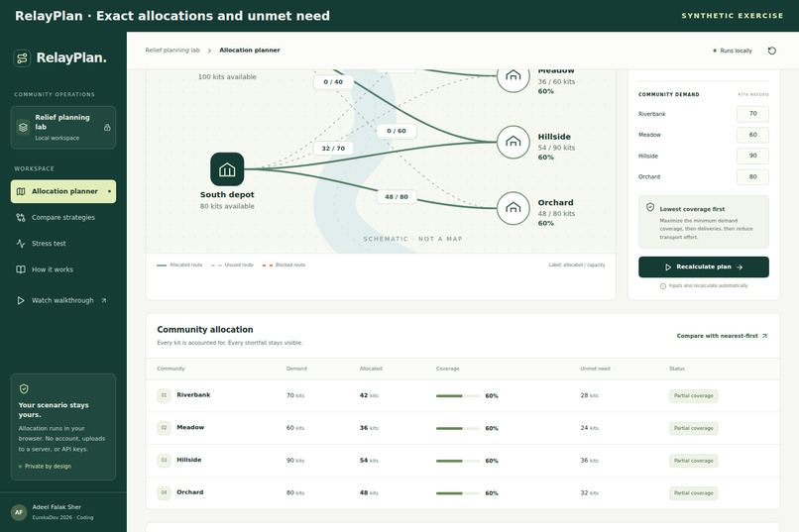This screenshot has width=799, height=532.
Task: Click the South depot warehouse icon
Action: (x=227, y=169)
